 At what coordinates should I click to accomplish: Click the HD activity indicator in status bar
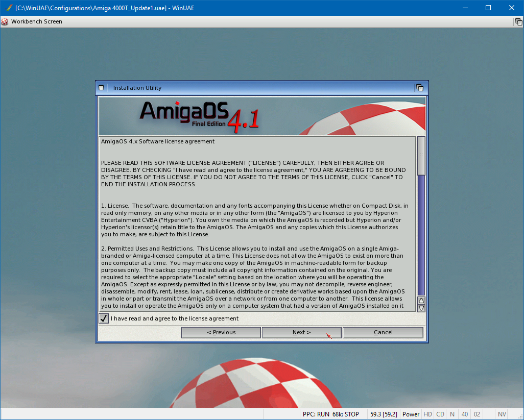427,414
